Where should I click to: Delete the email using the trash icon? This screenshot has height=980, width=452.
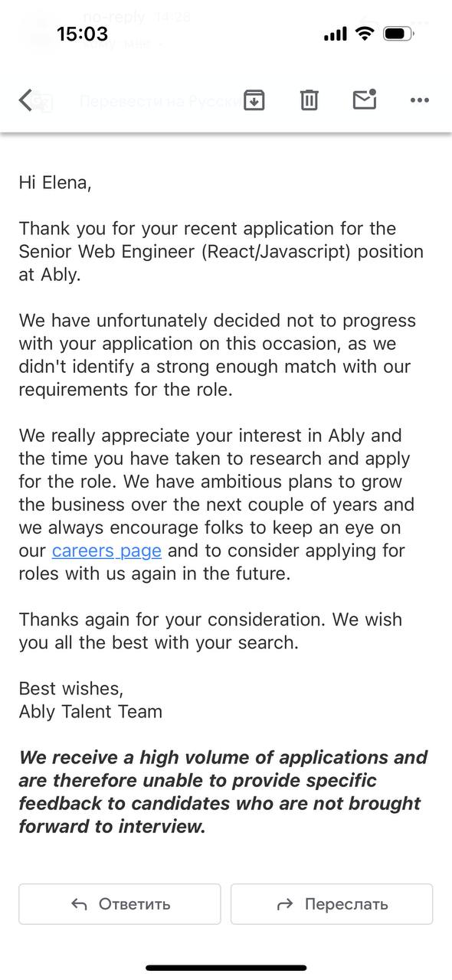(309, 100)
